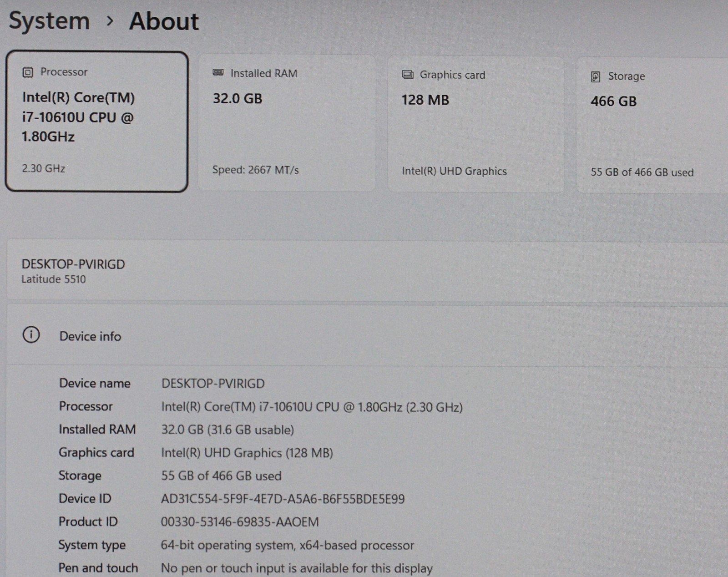
Task: Click the Device ID value AD31C554
Action: coord(283,499)
